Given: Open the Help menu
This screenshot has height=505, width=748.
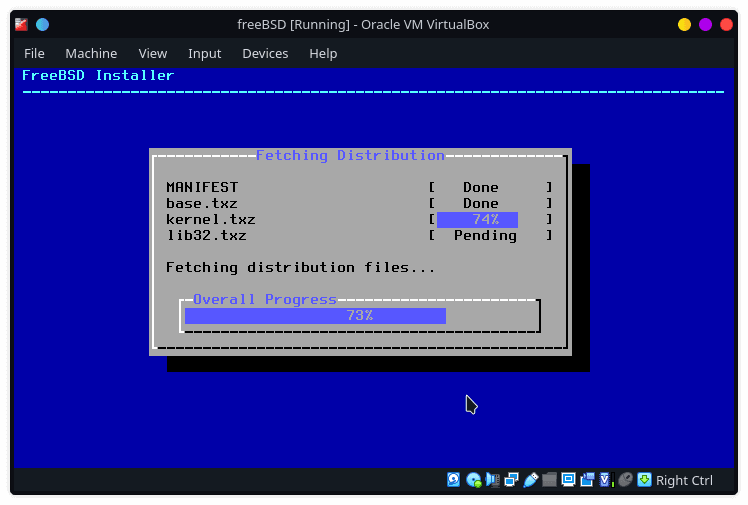Looking at the screenshot, I should [323, 53].
